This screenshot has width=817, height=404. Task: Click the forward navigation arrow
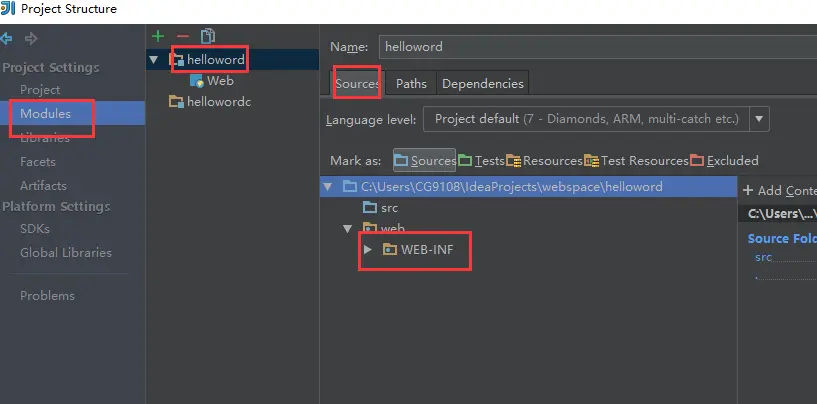[x=31, y=39]
